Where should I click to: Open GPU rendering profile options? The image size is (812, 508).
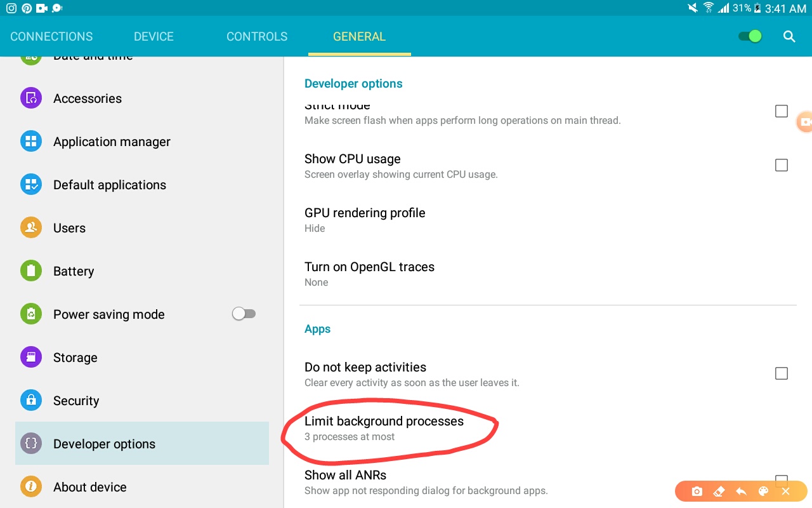[548, 220]
